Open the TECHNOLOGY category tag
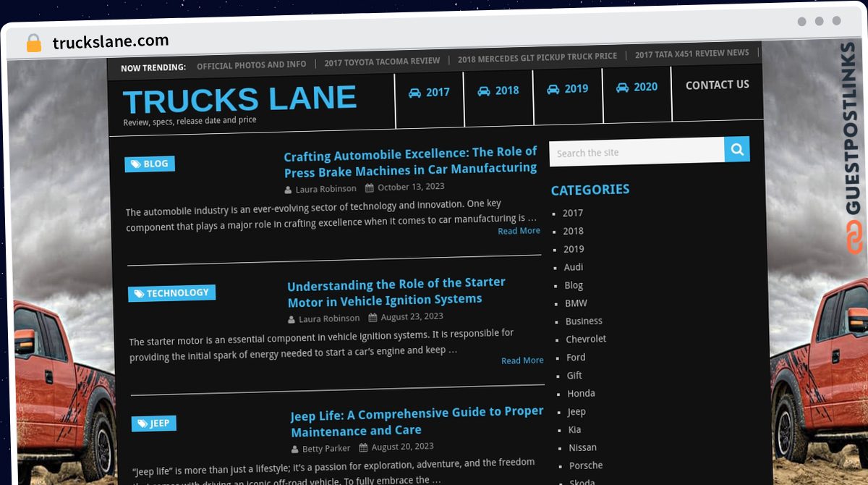Viewport: 868px width, 485px height. click(172, 293)
